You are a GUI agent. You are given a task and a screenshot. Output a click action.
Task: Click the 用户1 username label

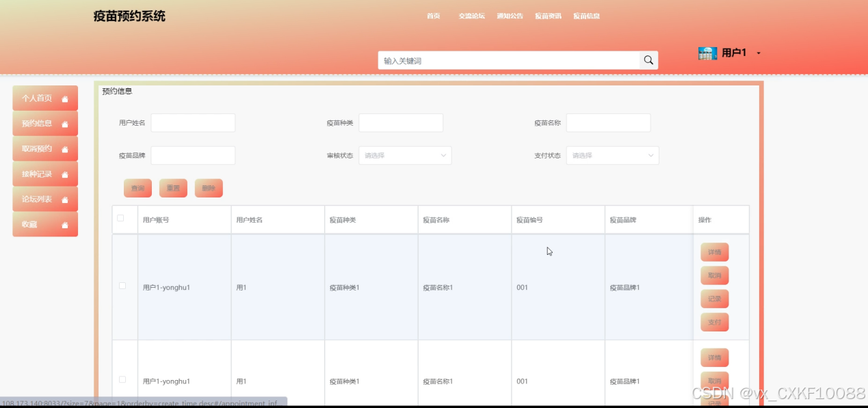[x=734, y=53]
